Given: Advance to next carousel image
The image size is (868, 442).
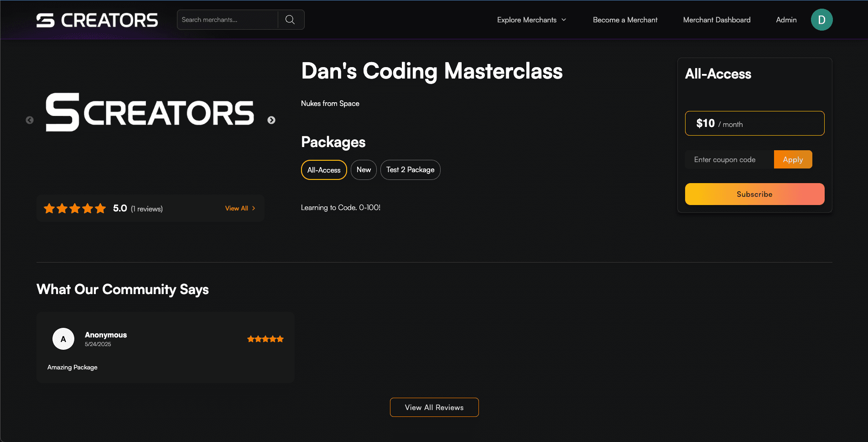Looking at the screenshot, I should (271, 120).
